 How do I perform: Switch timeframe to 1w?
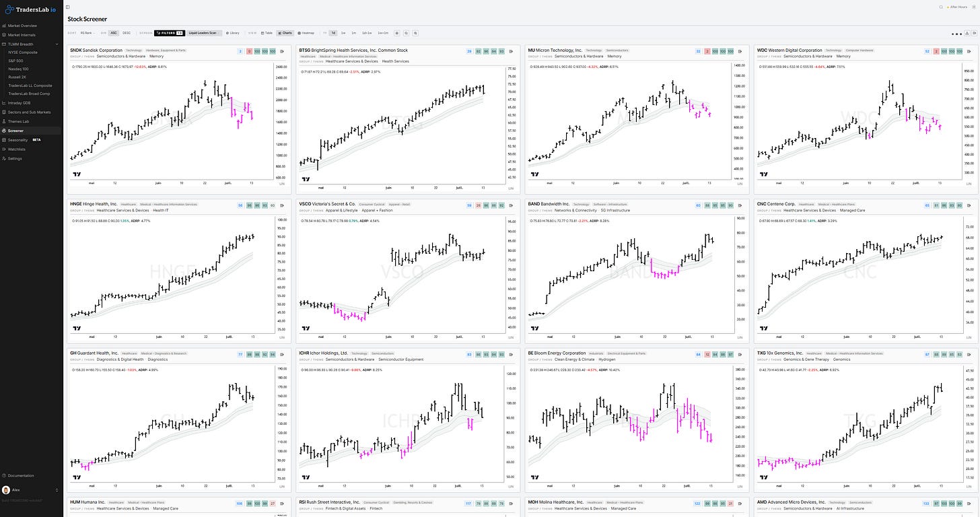point(343,32)
